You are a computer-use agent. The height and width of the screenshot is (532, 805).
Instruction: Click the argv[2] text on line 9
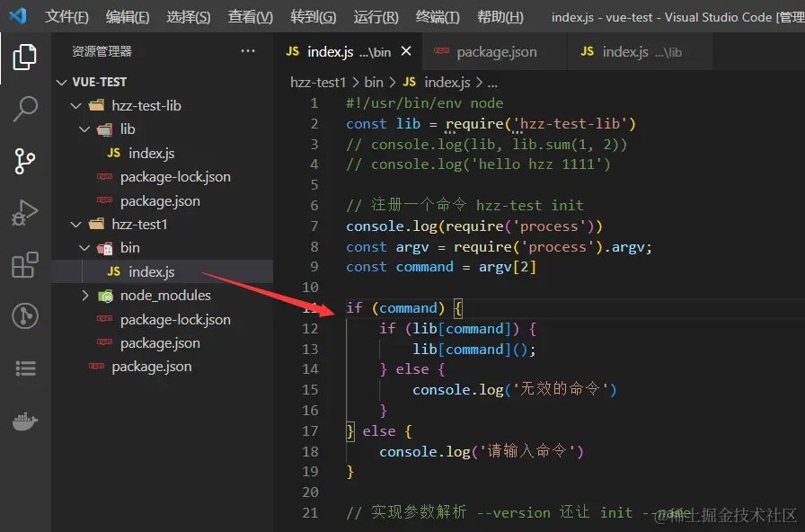click(x=508, y=267)
